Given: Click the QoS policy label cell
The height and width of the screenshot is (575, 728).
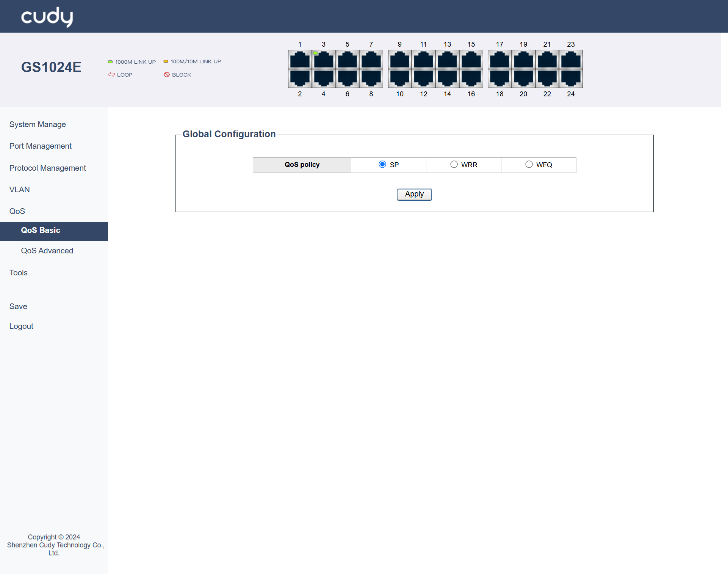Looking at the screenshot, I should 302,165.
